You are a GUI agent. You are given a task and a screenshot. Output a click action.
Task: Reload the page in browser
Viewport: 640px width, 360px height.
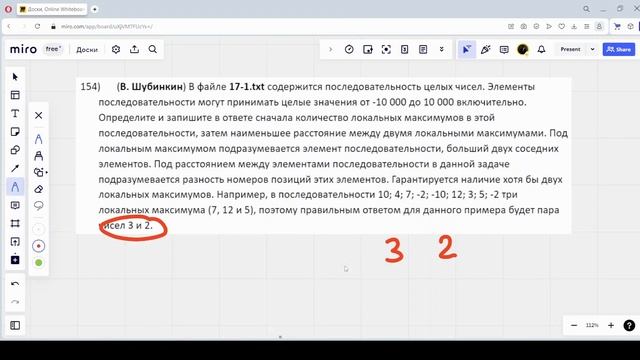point(38,27)
